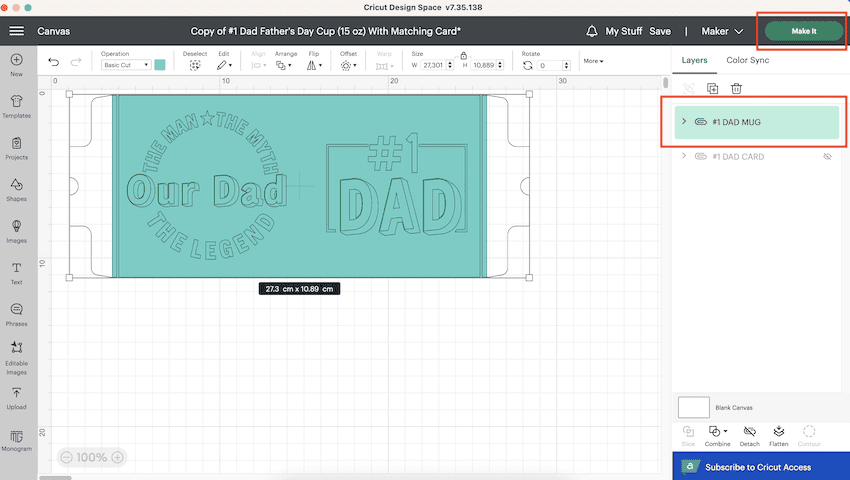The image size is (850, 480).
Task: Zoom out with the minus icon
Action: coord(67,457)
